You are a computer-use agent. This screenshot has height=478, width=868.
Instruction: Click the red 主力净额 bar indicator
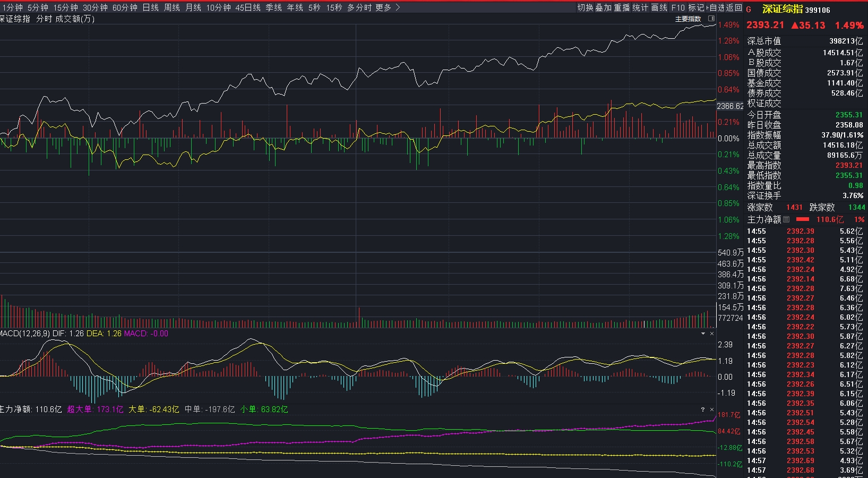803,219
